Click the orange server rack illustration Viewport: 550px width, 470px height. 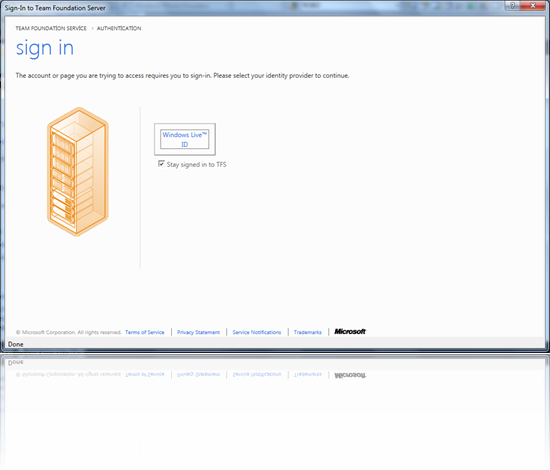[x=78, y=172]
